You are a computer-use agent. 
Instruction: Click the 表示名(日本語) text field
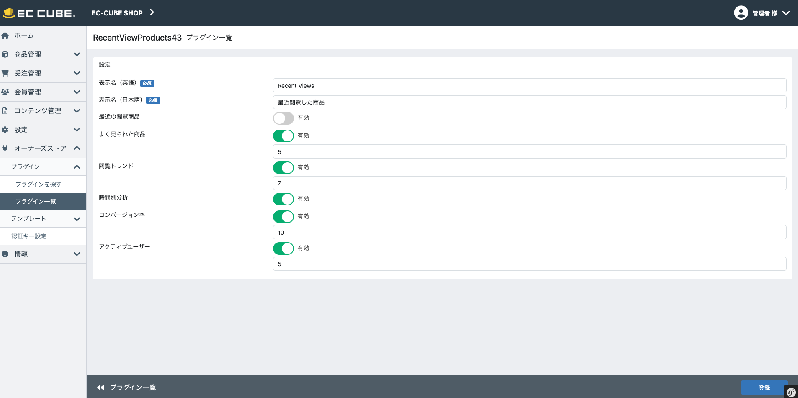(529, 102)
